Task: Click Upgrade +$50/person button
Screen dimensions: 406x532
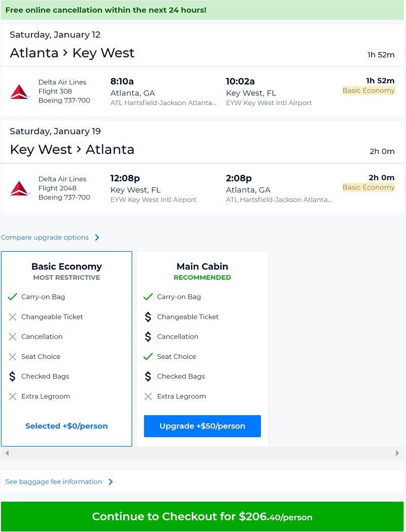Action: coord(202,426)
